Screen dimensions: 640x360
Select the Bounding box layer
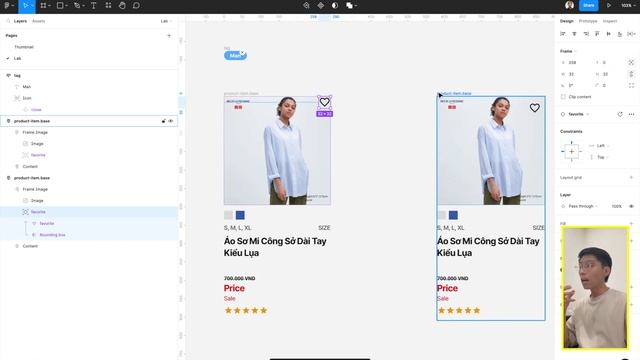52,235
